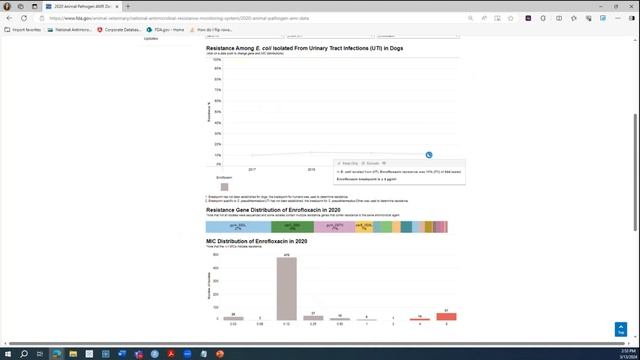Viewport: 640px width, 360px height.
Task: Select the pink gyrA gene segment
Action: click(335, 227)
